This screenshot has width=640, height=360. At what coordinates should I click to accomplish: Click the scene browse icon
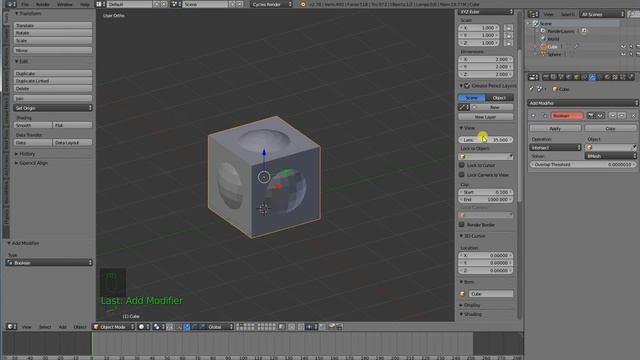click(176, 4)
